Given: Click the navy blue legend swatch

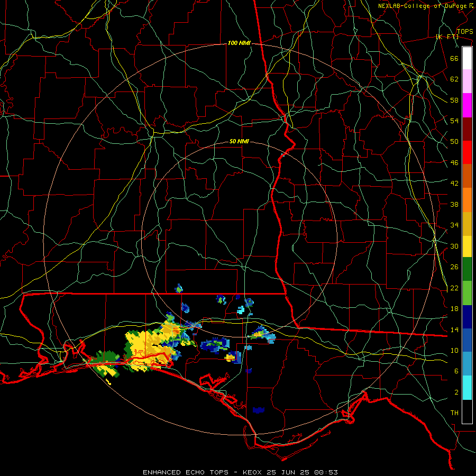Looking at the screenshot, I should point(467,317).
